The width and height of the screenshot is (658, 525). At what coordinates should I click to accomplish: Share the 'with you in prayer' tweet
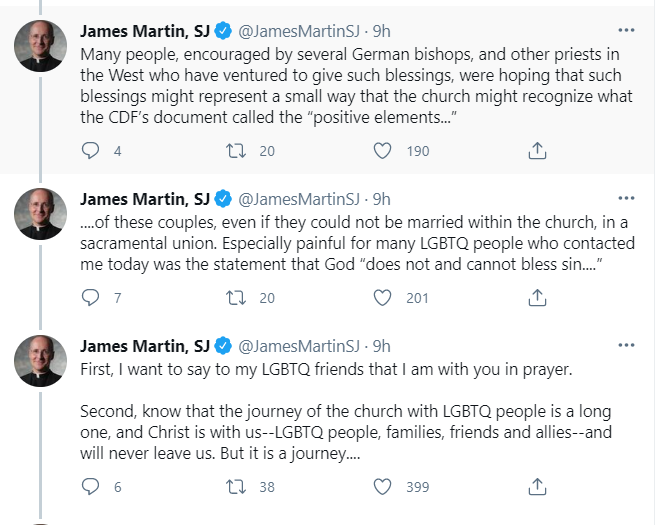coord(537,486)
